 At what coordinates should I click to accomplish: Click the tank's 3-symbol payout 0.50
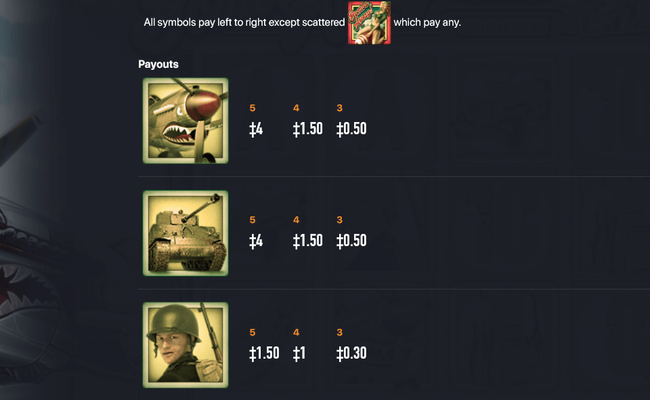point(352,241)
